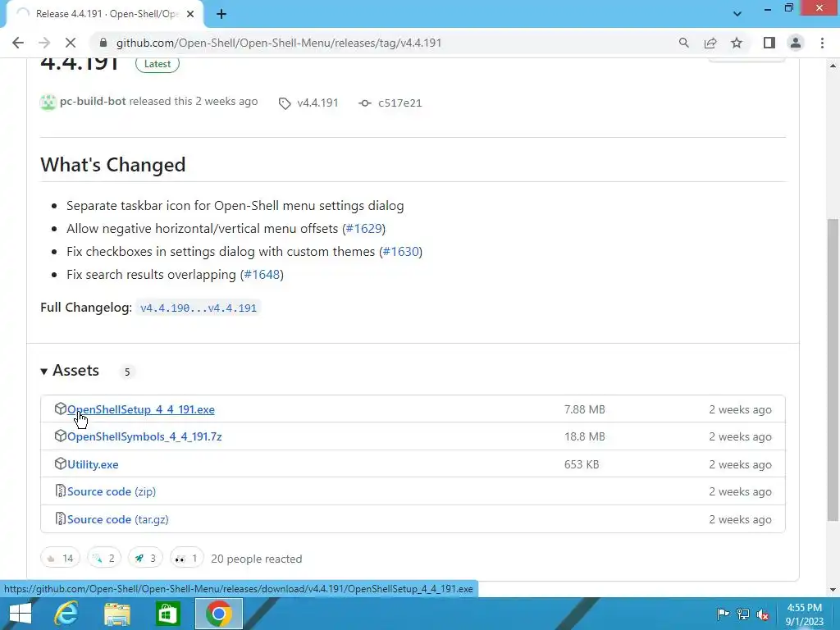This screenshot has width=840, height=630.
Task: Stop loading the page
Action: pyautogui.click(x=71, y=43)
